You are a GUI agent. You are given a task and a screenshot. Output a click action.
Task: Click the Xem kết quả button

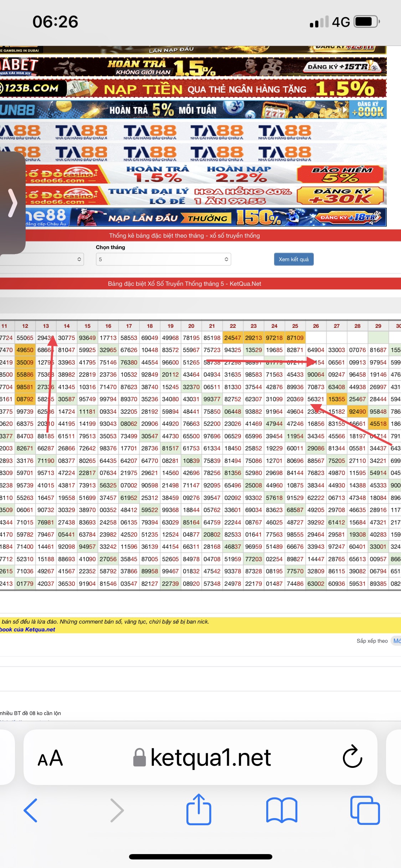(x=294, y=259)
